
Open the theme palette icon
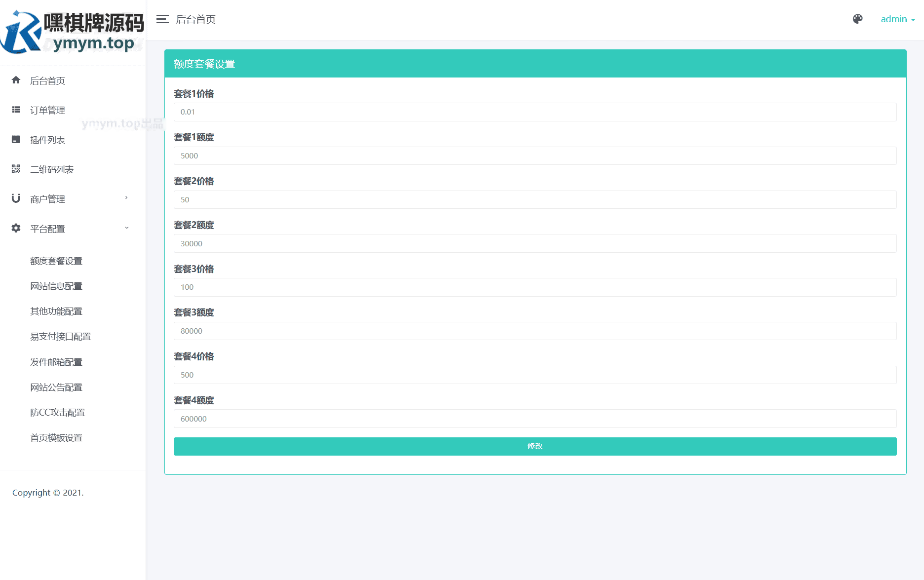point(858,19)
